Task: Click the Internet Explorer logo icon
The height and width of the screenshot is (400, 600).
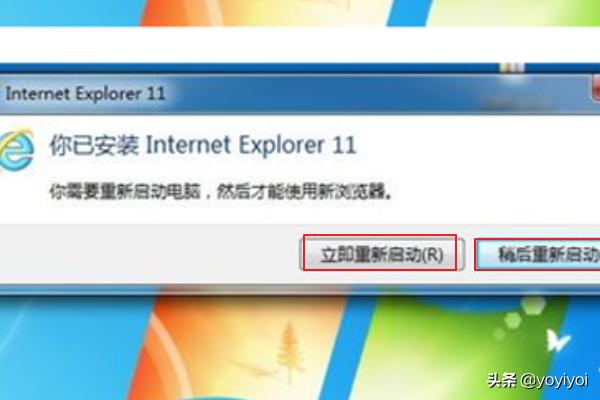Action: [x=16, y=150]
